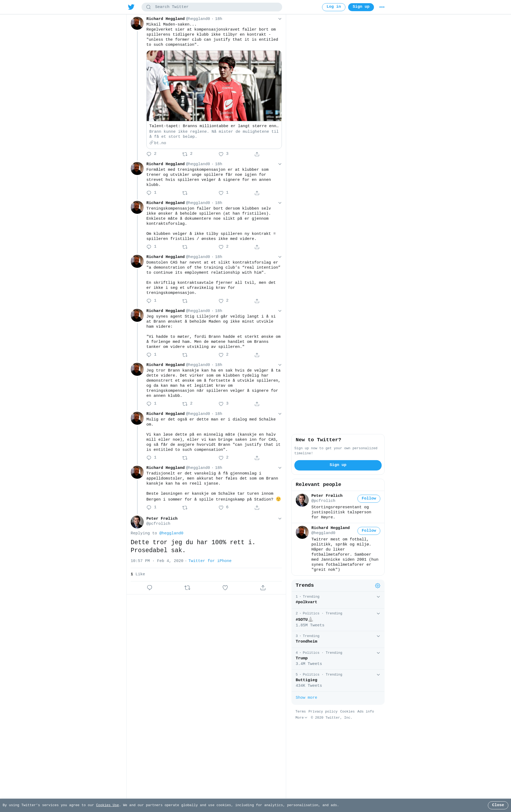Like the tweet about Schalke visiting Bergen
511x812 pixels.
pos(221,507)
